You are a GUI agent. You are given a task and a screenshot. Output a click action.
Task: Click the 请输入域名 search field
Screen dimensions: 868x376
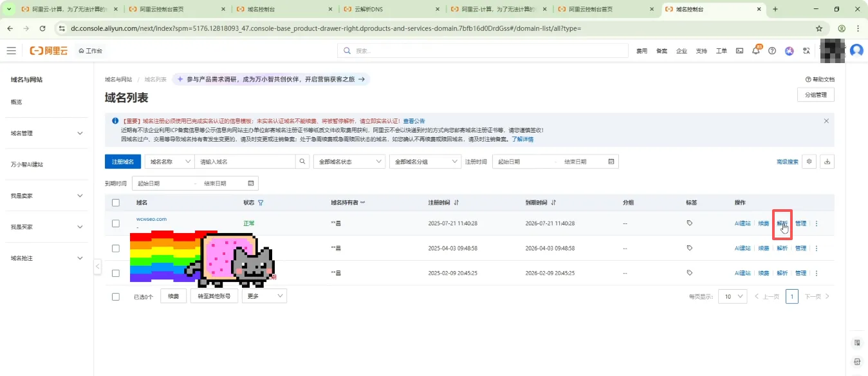pyautogui.click(x=245, y=162)
